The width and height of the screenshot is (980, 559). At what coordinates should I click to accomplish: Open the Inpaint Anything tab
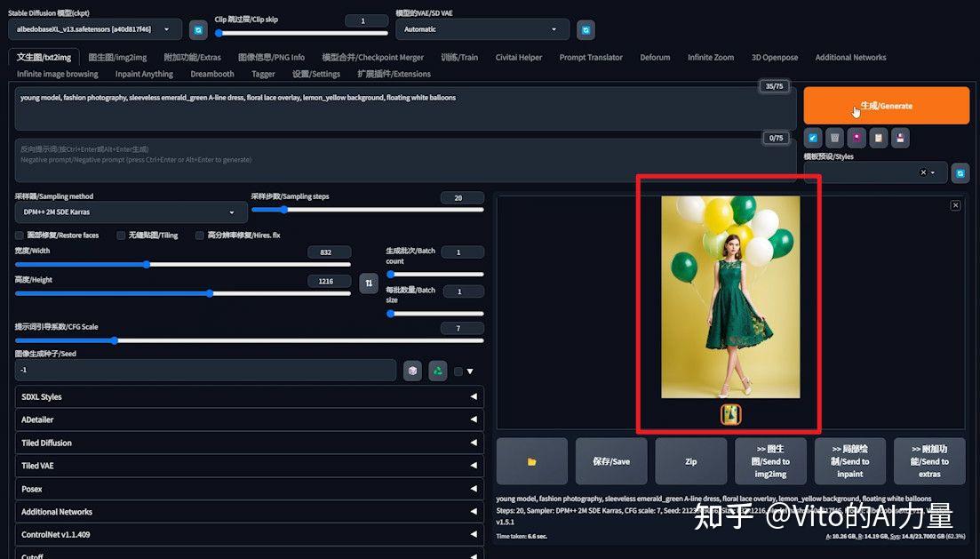point(144,74)
